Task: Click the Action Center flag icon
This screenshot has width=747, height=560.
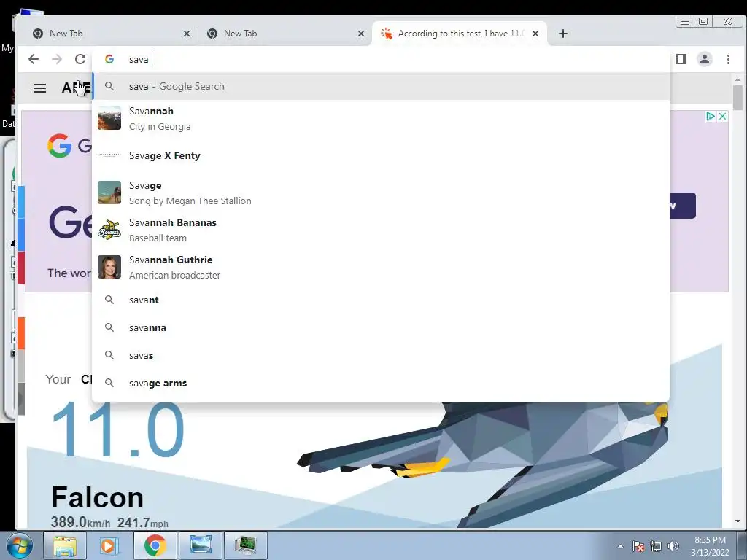Action: point(638,546)
